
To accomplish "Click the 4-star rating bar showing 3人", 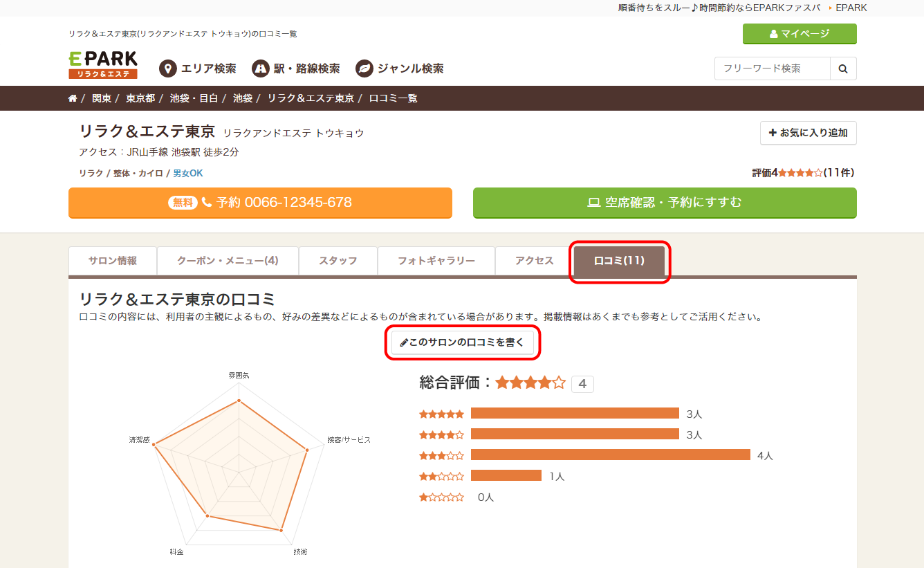I will [575, 434].
